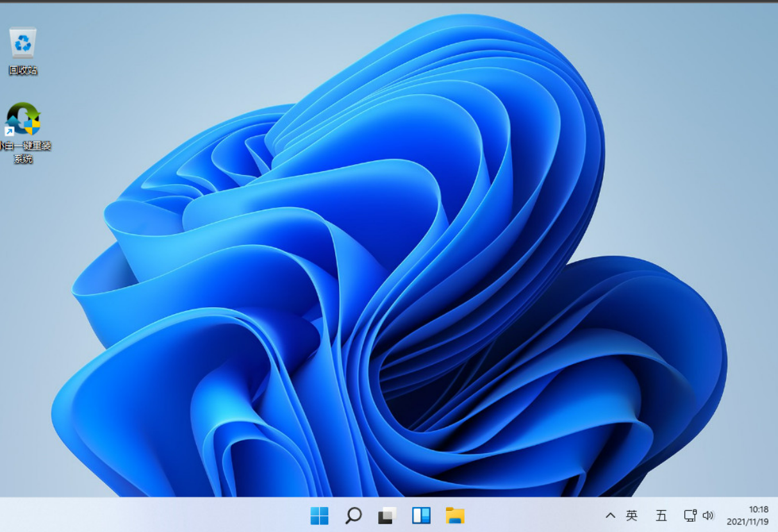The height and width of the screenshot is (532, 778).
Task: Open taskbar Search magnifier
Action: (x=353, y=515)
